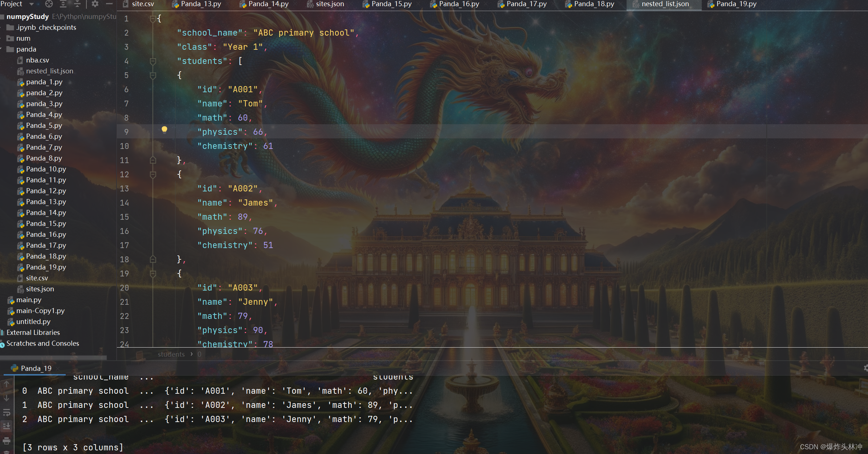Image resolution: width=868 pixels, height=454 pixels.
Task: Open Panda_12.py in project tree
Action: pyautogui.click(x=46, y=191)
